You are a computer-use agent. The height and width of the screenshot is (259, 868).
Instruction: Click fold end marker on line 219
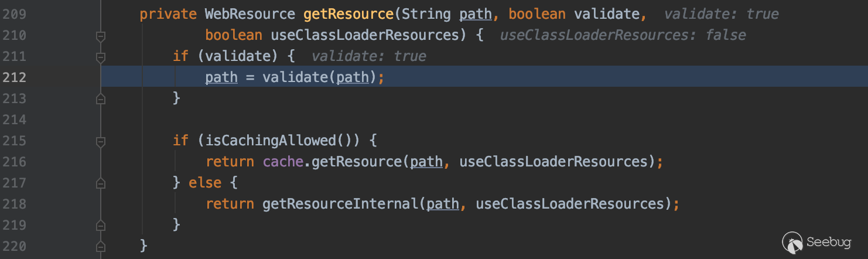pyautogui.click(x=101, y=225)
